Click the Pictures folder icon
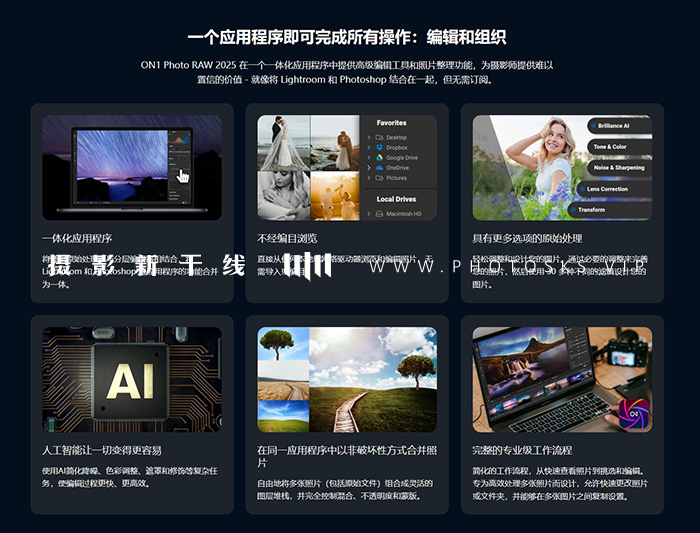The image size is (700, 533). point(379,178)
